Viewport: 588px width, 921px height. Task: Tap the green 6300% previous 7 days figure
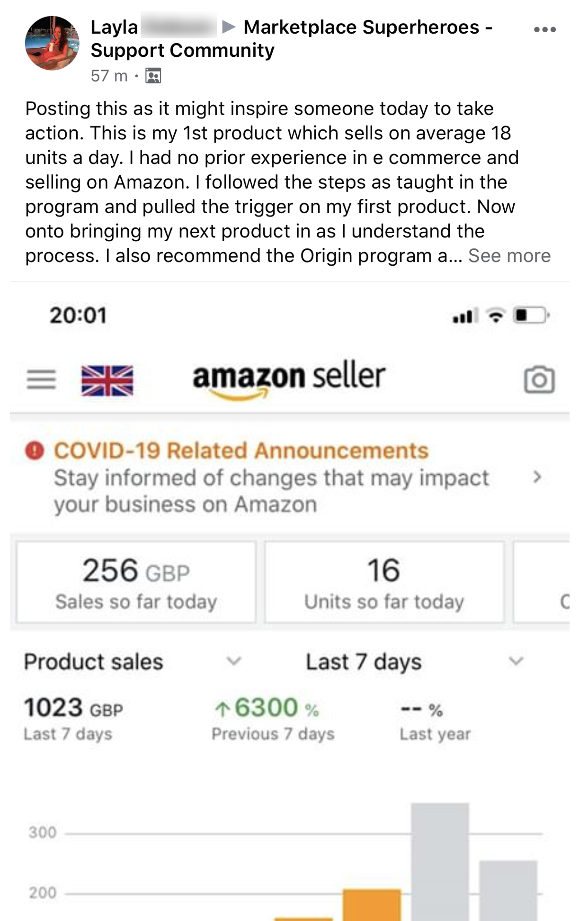(267, 708)
